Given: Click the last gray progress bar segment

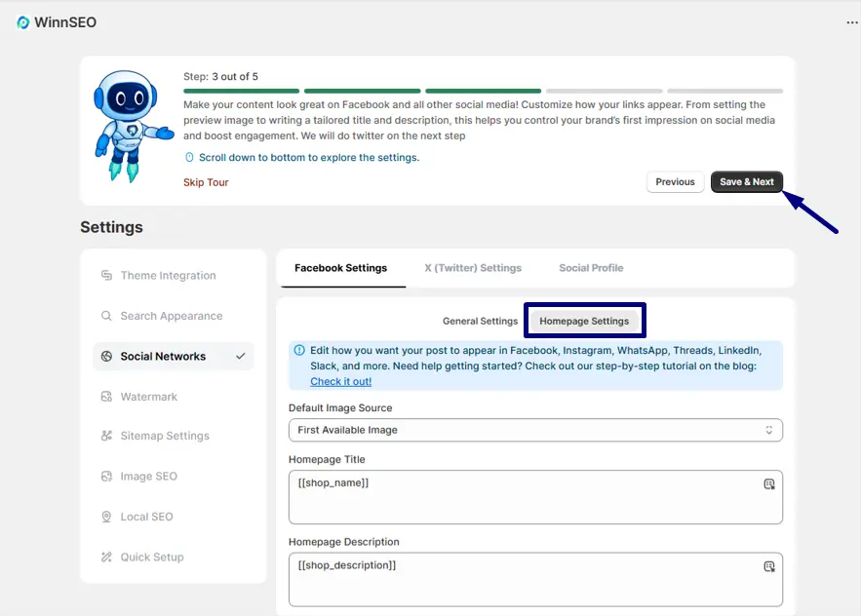Looking at the screenshot, I should click(x=724, y=91).
